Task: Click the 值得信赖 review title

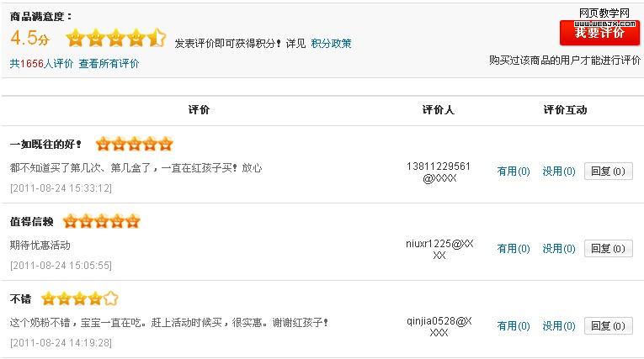Action: pyautogui.click(x=32, y=222)
